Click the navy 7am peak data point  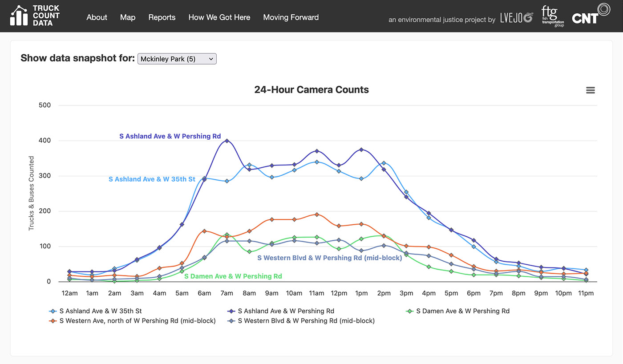pyautogui.click(x=226, y=140)
